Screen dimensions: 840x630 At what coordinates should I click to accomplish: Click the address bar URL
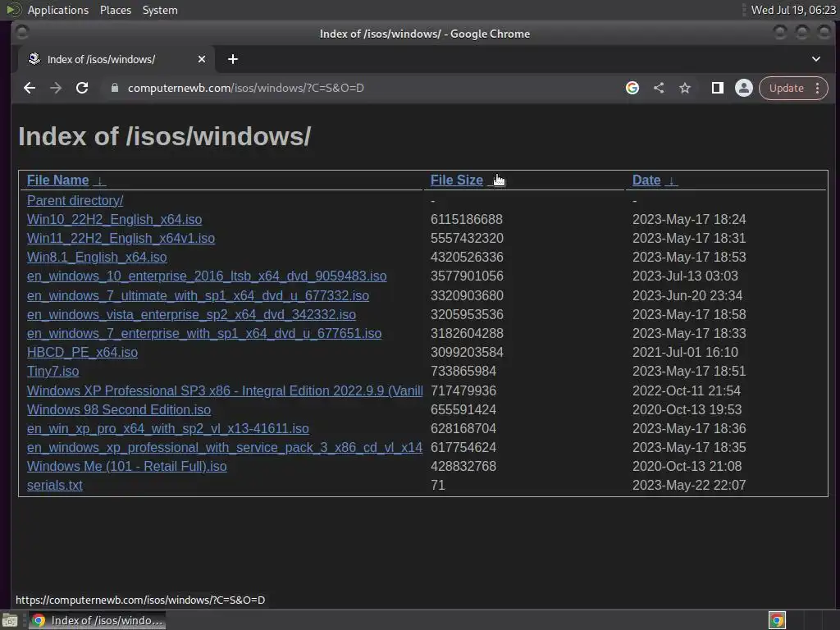pyautogui.click(x=246, y=88)
